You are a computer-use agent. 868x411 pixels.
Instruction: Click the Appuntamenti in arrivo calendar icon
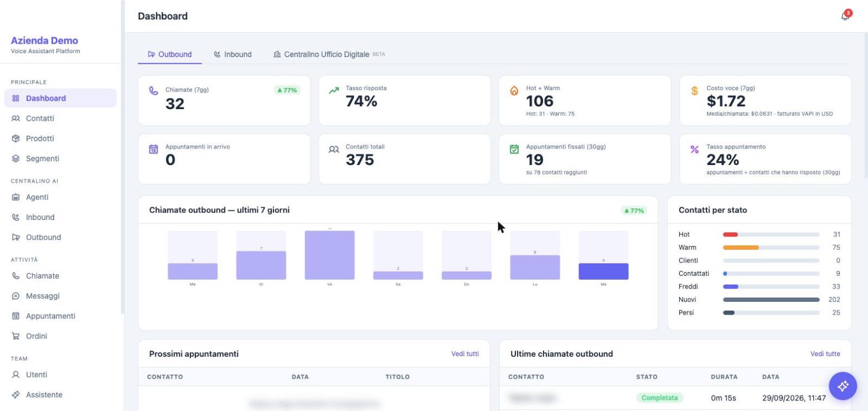point(153,149)
